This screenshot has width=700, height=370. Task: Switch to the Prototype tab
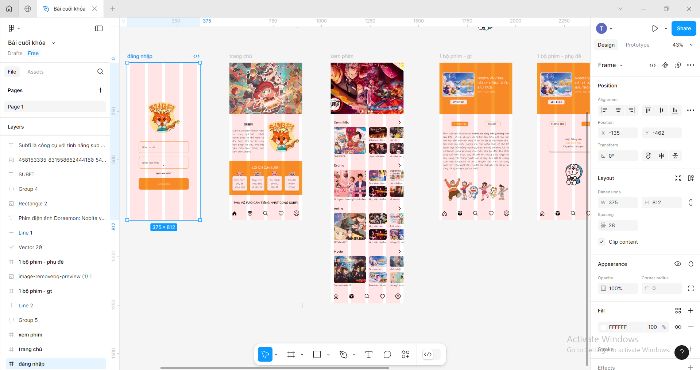[x=637, y=45]
